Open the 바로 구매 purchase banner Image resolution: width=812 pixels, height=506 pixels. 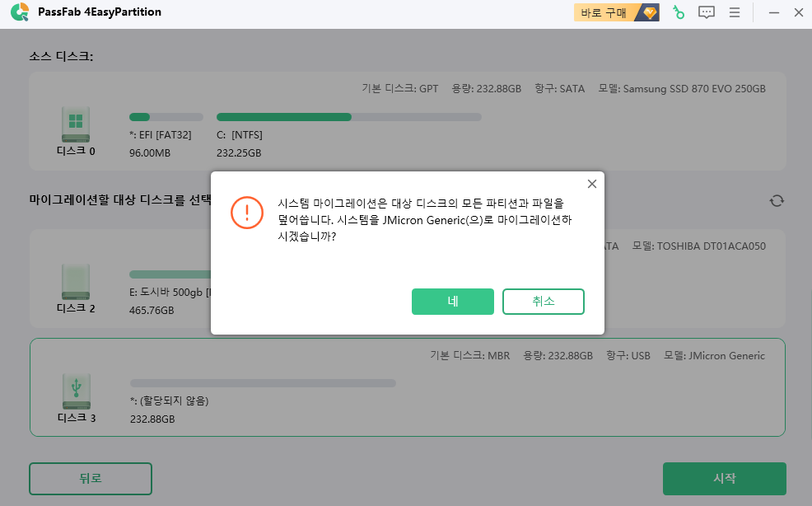[616, 12]
